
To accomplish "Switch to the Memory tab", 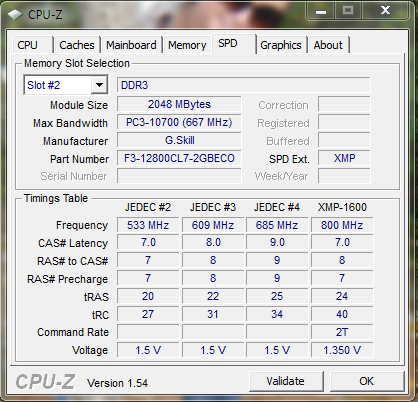I will coord(187,45).
